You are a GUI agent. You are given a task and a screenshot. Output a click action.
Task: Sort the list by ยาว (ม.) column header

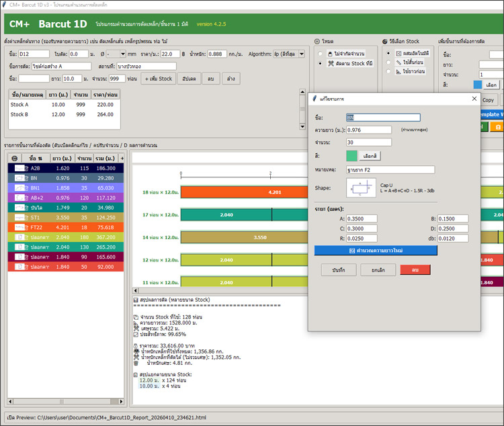[x=62, y=157]
